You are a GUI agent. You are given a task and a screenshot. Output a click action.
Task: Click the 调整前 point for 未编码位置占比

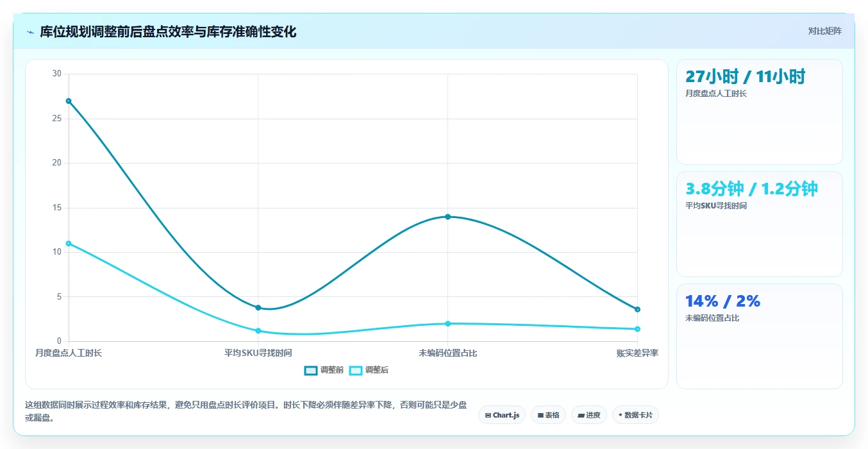(x=448, y=217)
